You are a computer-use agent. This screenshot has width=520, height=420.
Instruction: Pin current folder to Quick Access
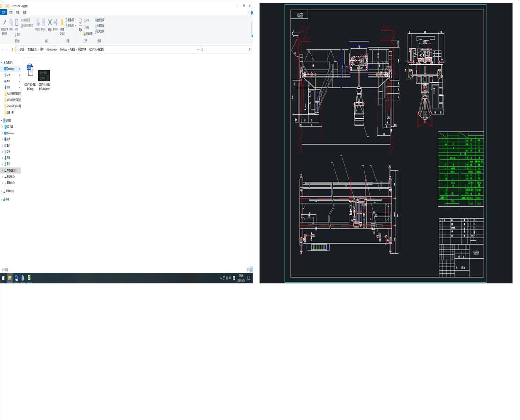[5, 22]
